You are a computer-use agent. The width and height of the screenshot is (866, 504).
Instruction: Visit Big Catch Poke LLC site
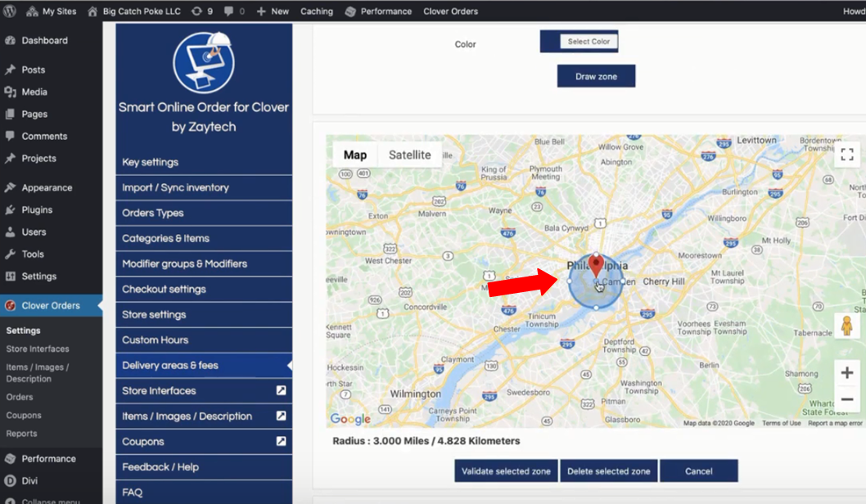coord(134,11)
